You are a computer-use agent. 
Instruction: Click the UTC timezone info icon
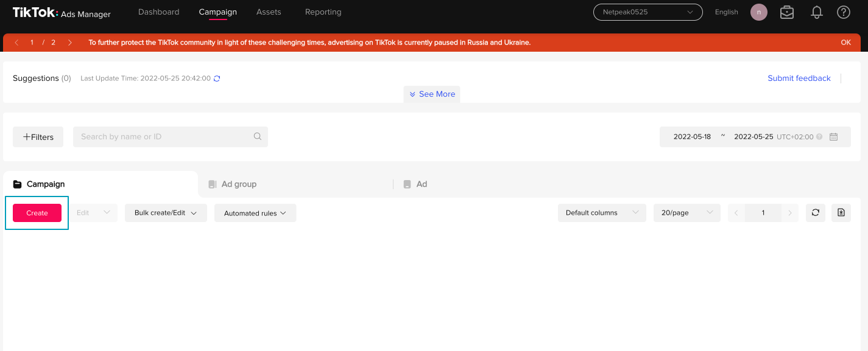(x=819, y=137)
